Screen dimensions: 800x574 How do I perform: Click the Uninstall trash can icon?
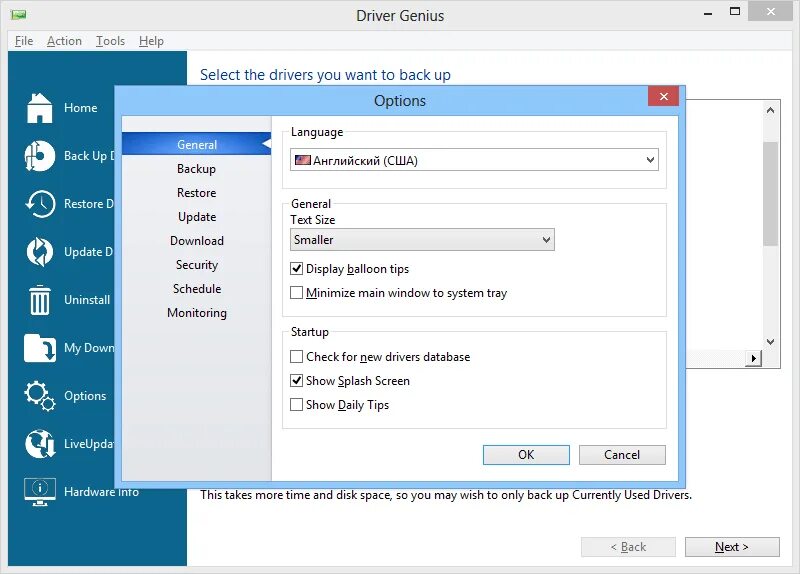(39, 300)
